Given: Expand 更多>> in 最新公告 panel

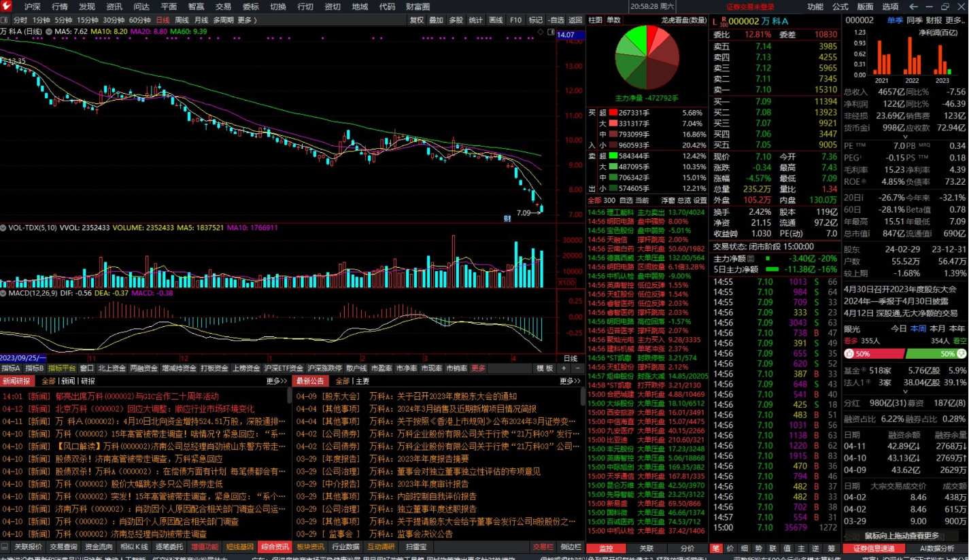Looking at the screenshot, I should [570, 381].
